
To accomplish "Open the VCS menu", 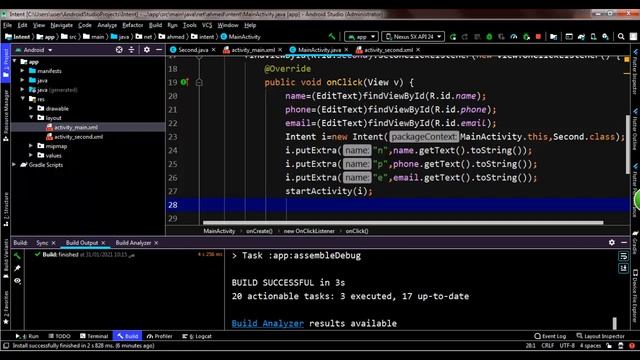I will click(x=207, y=25).
